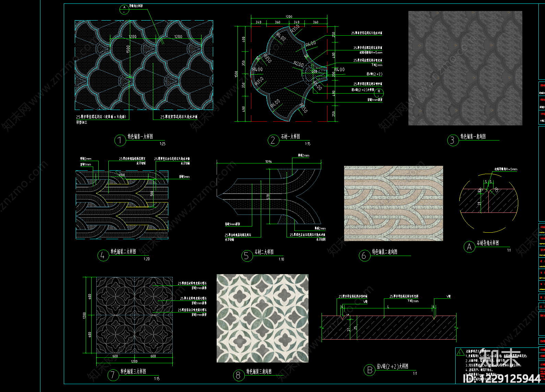The image size is (545, 392).
Task: Click the circular chamfer section in detail A
Action: tap(489, 204)
